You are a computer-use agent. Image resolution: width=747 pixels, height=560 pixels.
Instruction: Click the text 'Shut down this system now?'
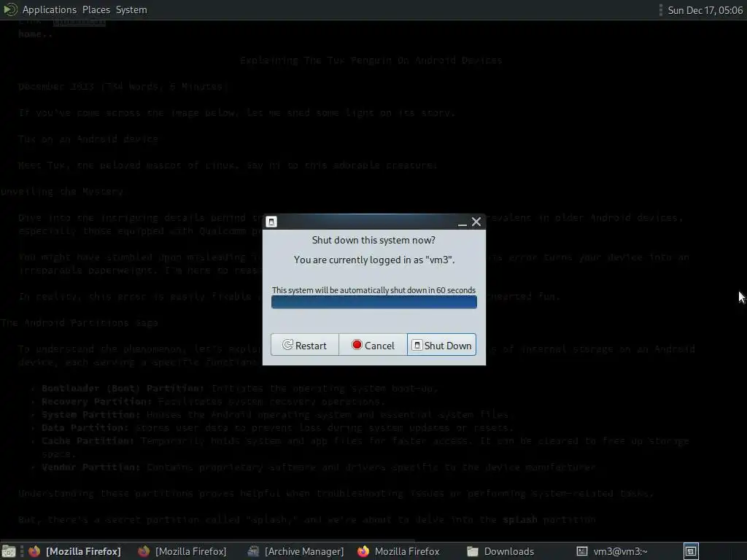[373, 240]
